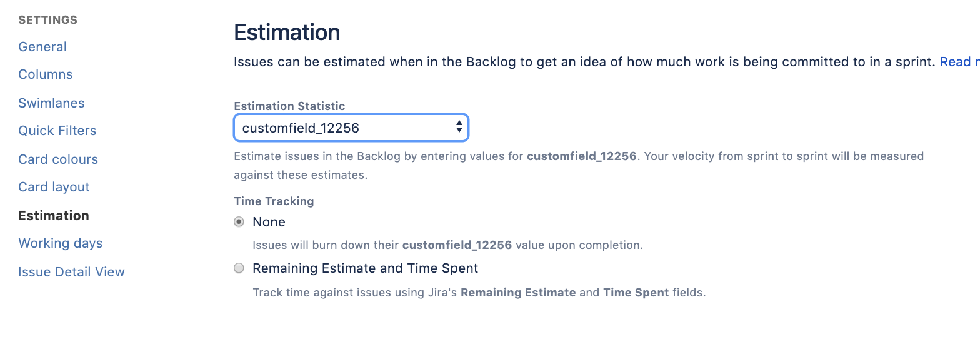Image resolution: width=980 pixels, height=359 pixels.
Task: Follow the Read more link
Action: click(x=959, y=62)
